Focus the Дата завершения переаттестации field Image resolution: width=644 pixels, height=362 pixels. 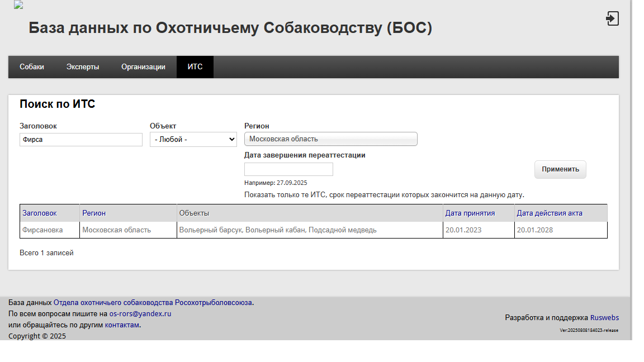click(x=288, y=169)
